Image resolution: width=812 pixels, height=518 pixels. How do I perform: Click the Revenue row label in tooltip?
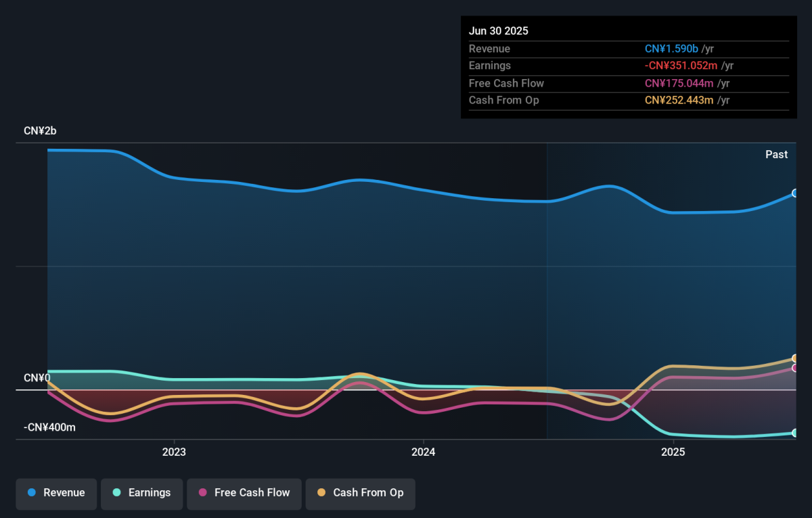pyautogui.click(x=490, y=49)
